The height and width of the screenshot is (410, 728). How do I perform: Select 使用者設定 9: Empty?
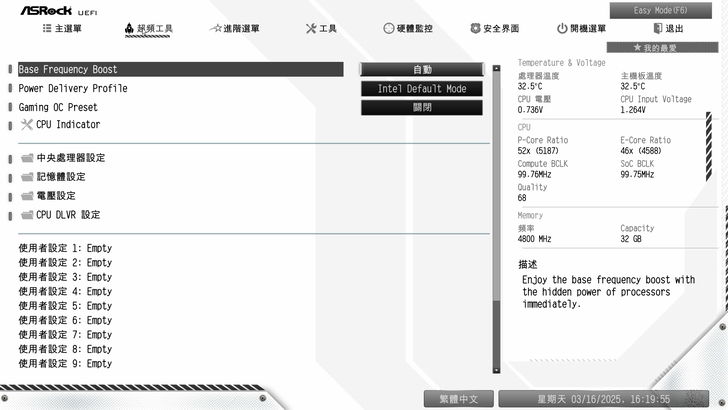click(65, 363)
